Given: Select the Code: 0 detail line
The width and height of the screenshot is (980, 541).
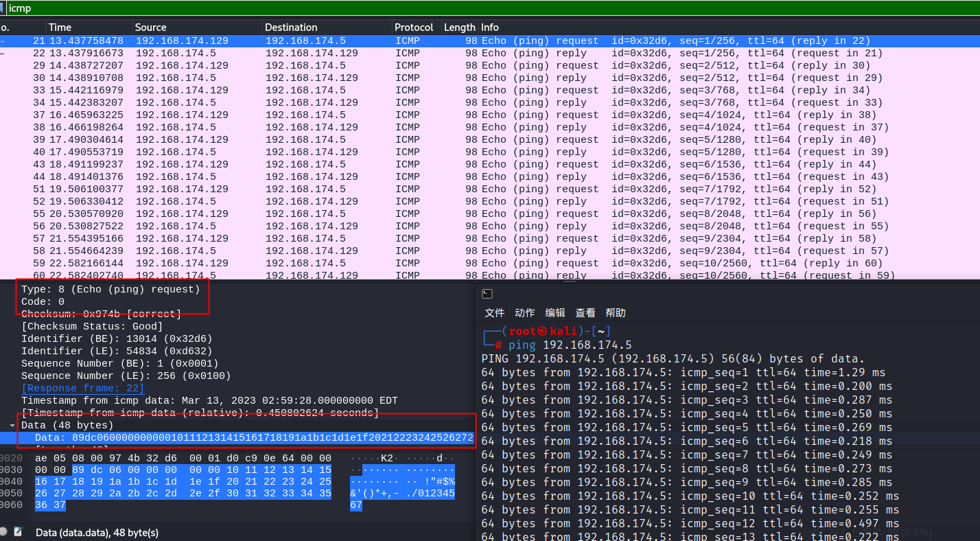Looking at the screenshot, I should [x=43, y=302].
